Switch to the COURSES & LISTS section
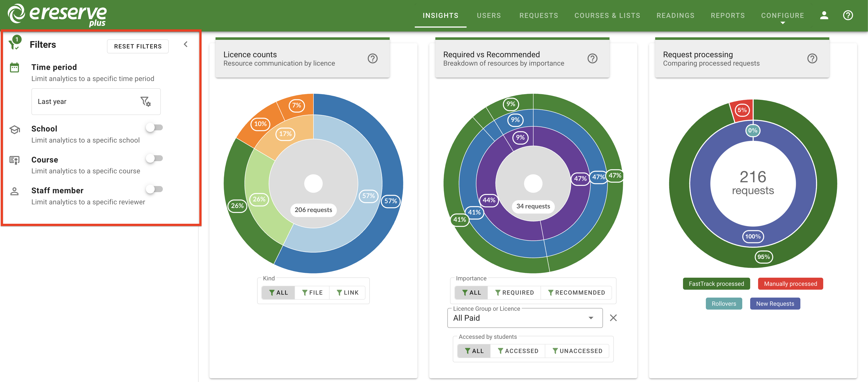The height and width of the screenshot is (382, 868). click(x=607, y=15)
